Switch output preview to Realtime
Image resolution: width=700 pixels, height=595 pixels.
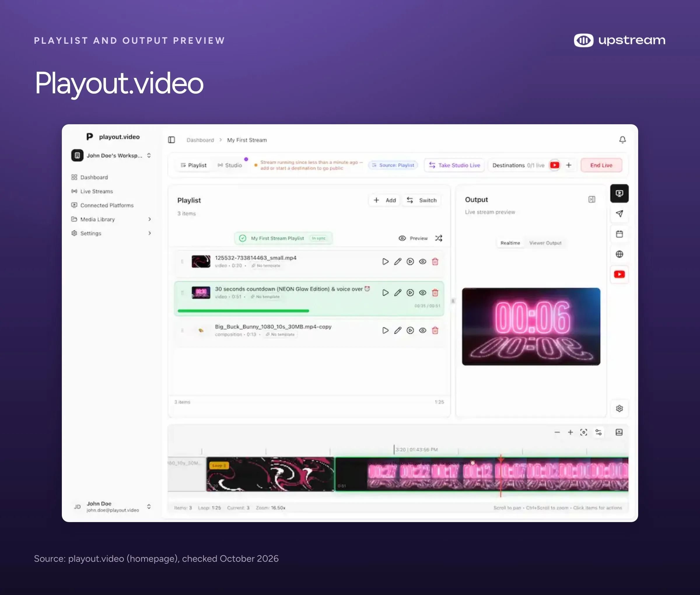pyautogui.click(x=510, y=243)
